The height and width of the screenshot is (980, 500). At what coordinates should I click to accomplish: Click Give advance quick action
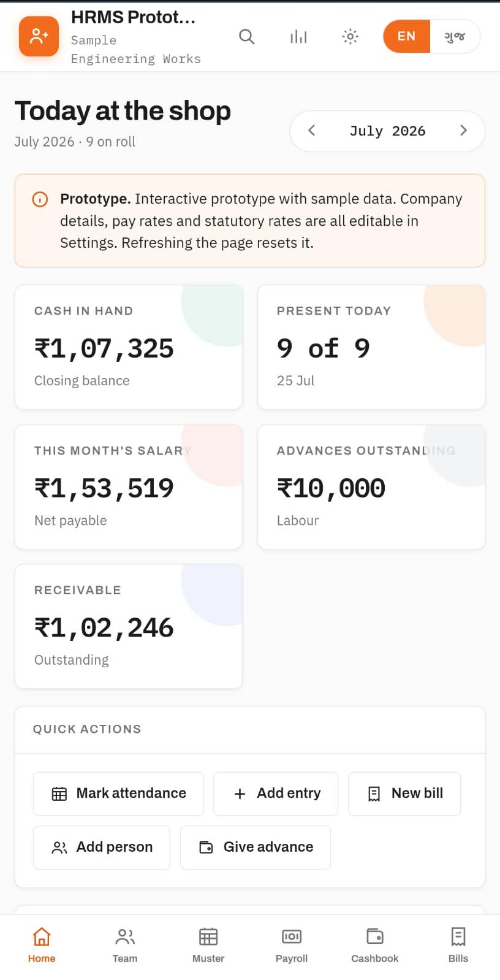pos(256,848)
